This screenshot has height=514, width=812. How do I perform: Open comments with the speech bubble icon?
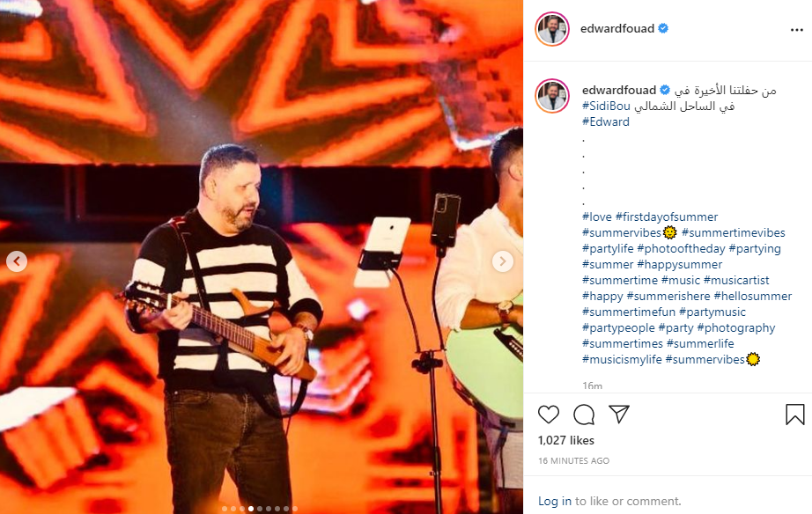(584, 415)
